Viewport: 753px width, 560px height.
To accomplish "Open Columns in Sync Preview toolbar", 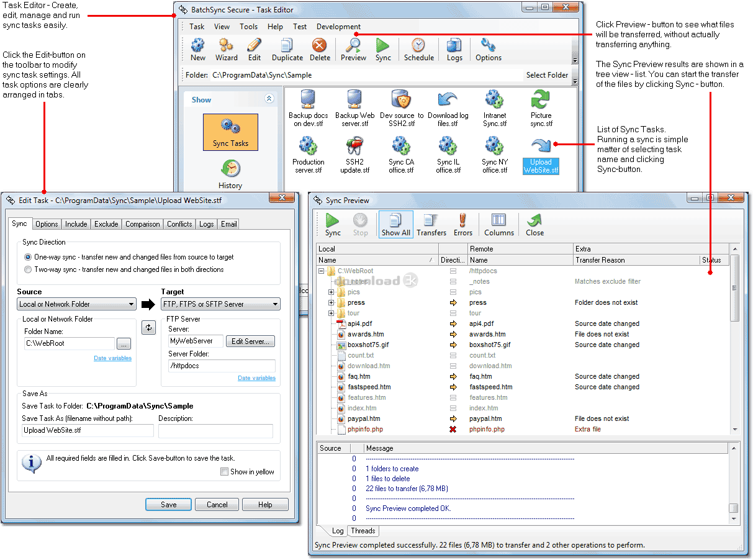I will click(x=499, y=225).
